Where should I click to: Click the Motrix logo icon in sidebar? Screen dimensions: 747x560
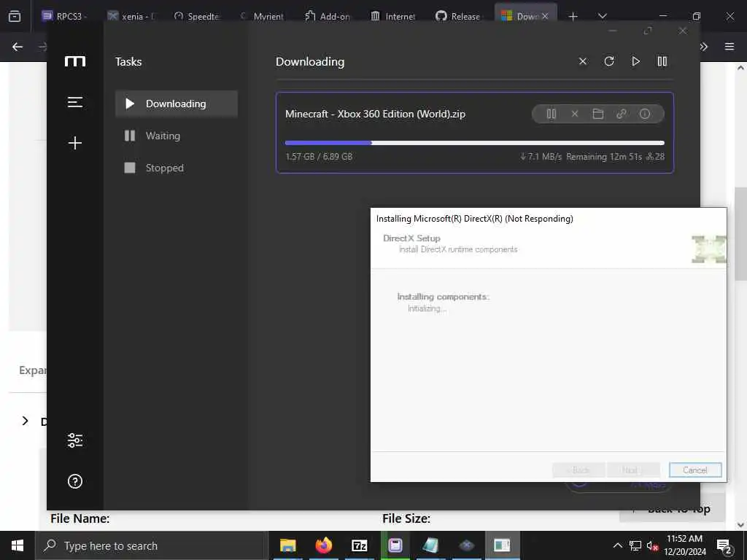click(75, 61)
